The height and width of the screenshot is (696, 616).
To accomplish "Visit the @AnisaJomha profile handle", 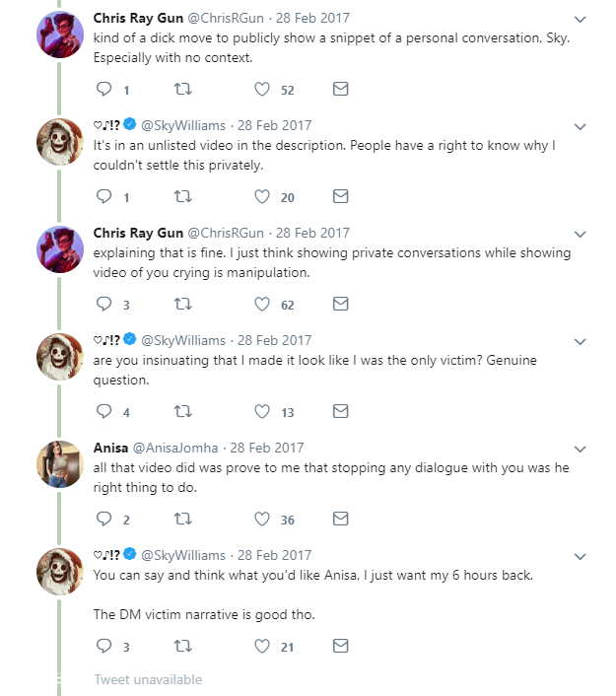I will pyautogui.click(x=173, y=448).
